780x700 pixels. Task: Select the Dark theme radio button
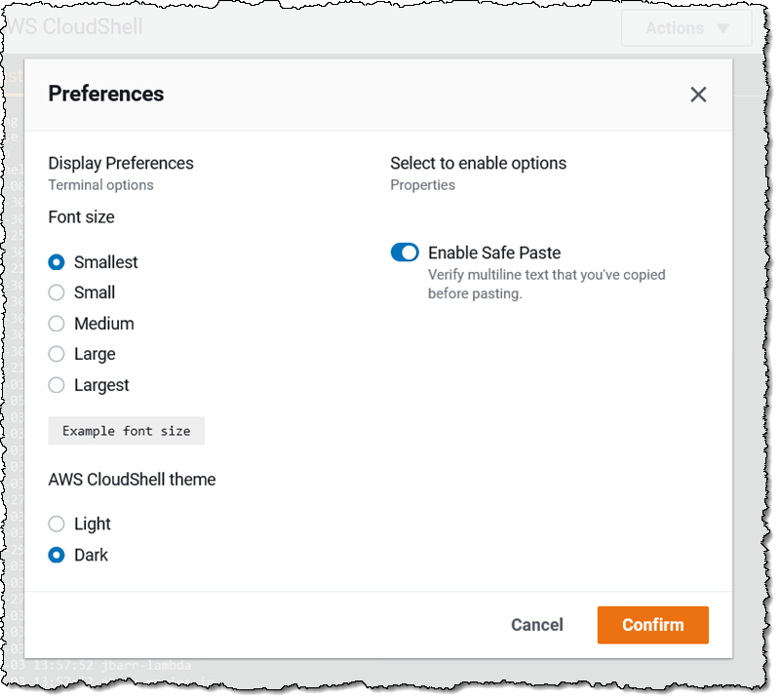point(57,555)
